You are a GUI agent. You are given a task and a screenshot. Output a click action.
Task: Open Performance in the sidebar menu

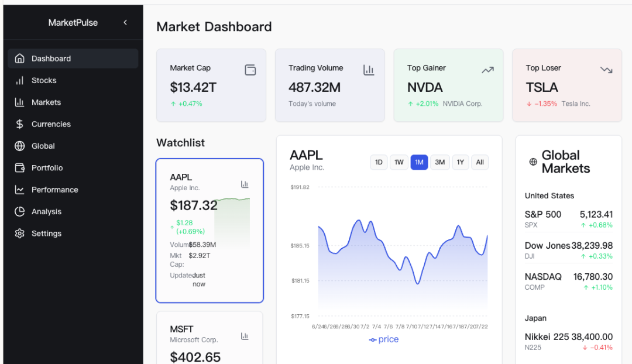coord(73,190)
